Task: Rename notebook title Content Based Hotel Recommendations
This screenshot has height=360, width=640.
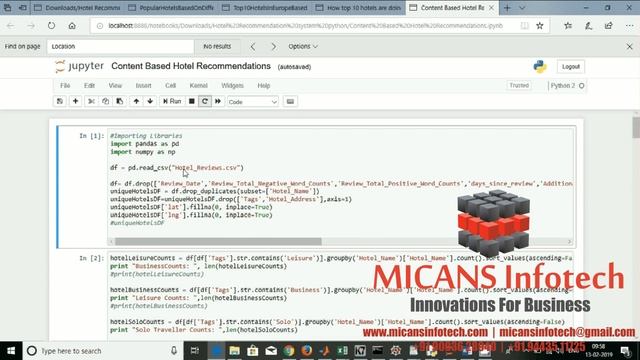Action: tap(191, 66)
